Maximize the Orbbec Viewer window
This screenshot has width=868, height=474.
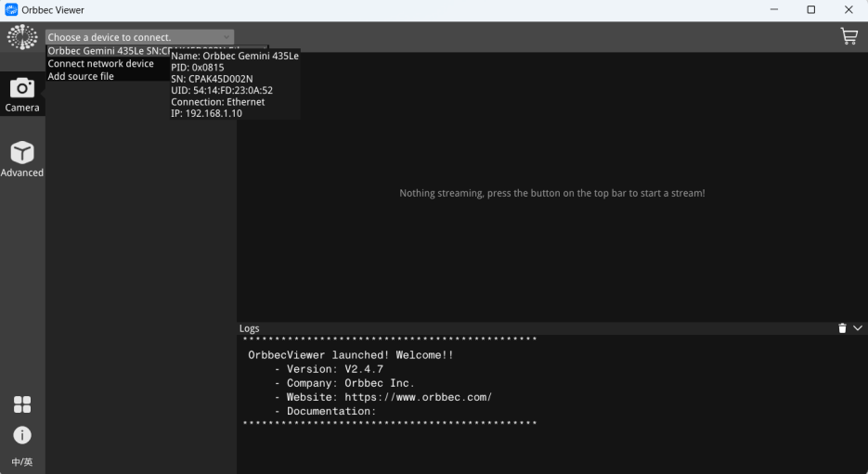pyautogui.click(x=810, y=10)
